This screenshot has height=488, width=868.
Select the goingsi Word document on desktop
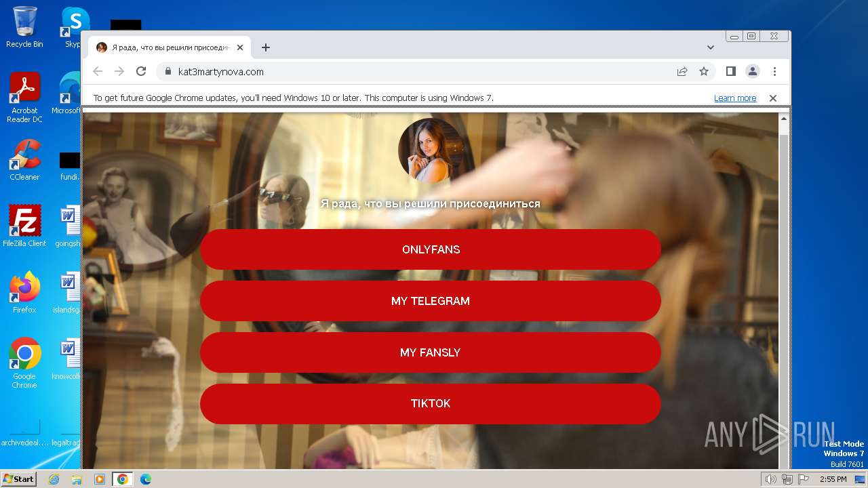(68, 226)
